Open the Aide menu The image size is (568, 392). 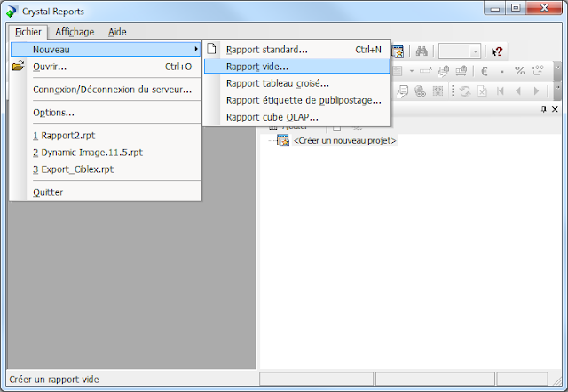coord(117,32)
